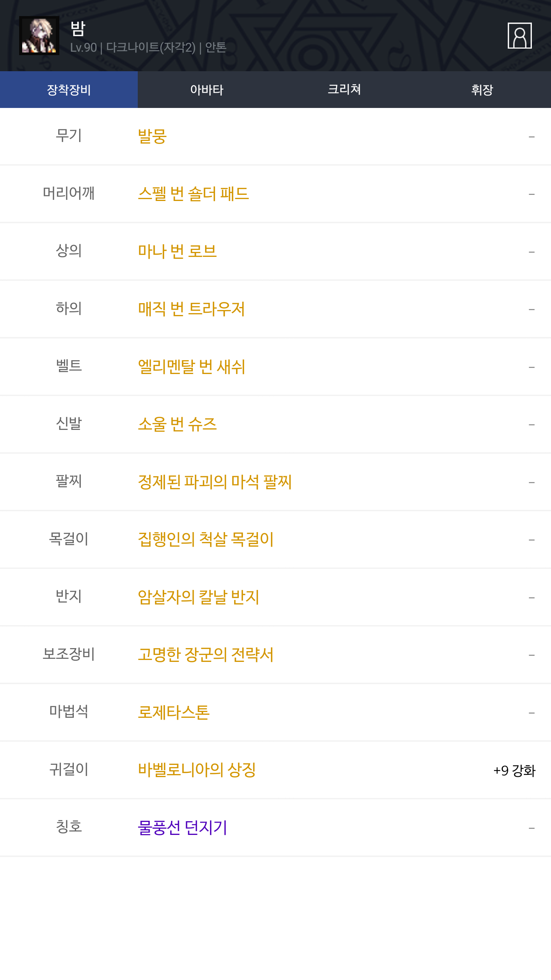This screenshot has height=980, width=551.
Task: Click 정제된 파괴의 마석 팔찌 item
Action: tap(215, 482)
